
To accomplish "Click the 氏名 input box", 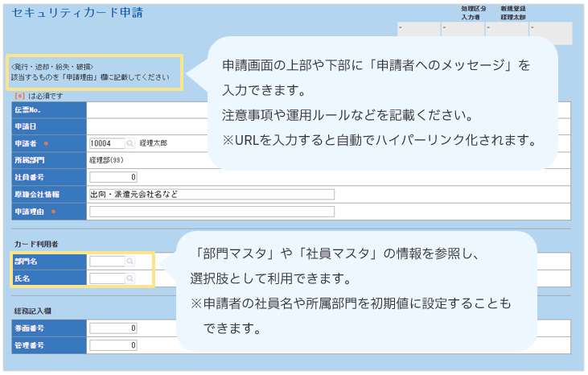I will [107, 278].
